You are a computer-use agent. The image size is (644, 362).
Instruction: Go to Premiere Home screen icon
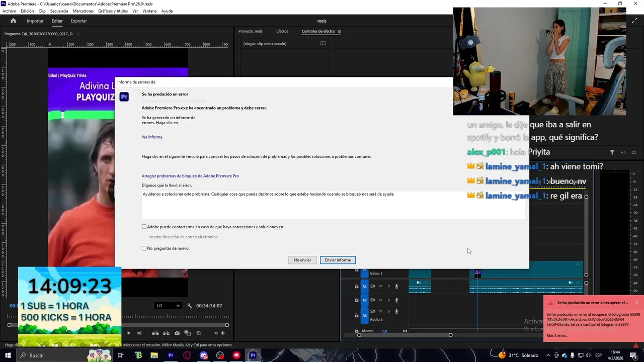[14, 21]
